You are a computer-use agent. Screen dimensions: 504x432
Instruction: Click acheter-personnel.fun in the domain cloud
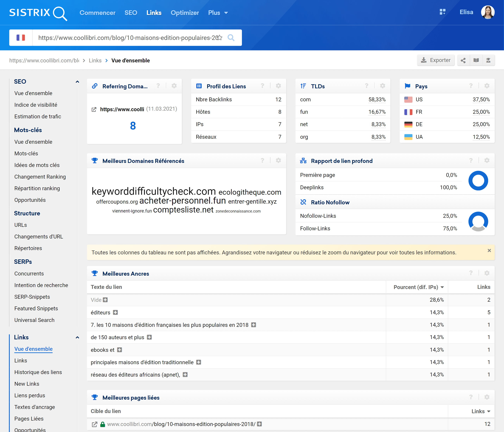point(183,201)
